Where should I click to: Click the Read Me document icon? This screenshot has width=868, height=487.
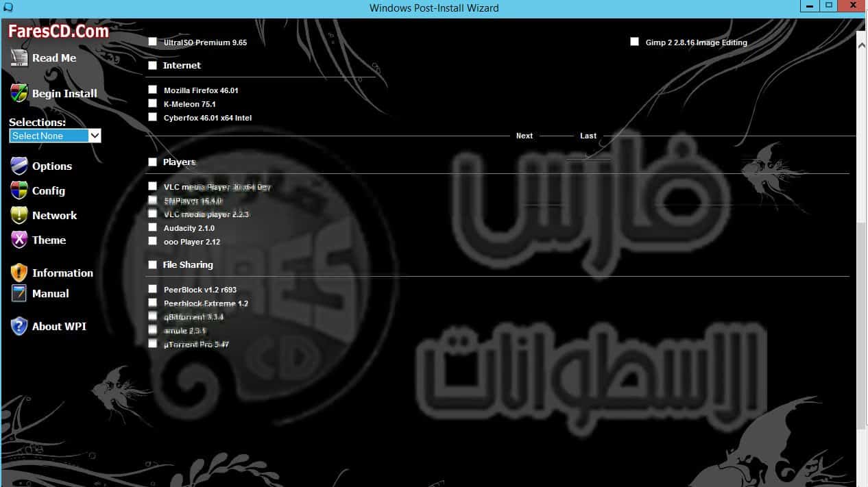(19, 58)
